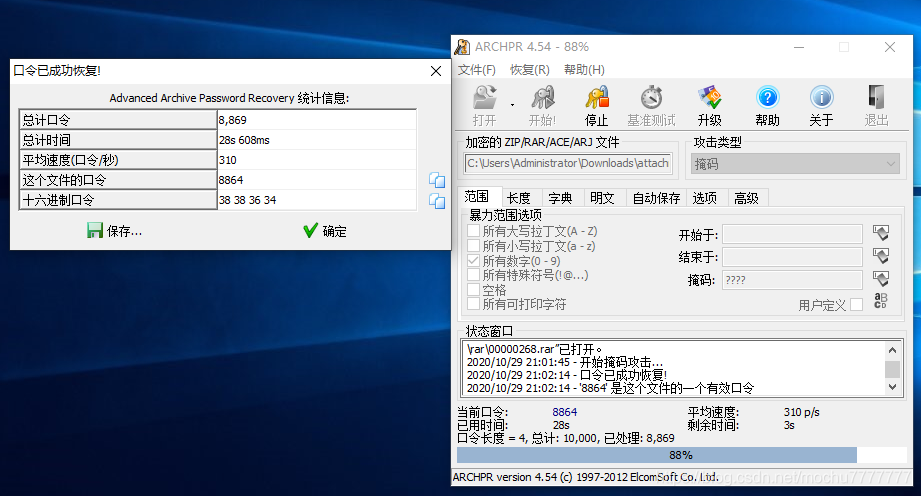Click log line '8864' 是这个文件的一个有效口令
The image size is (921, 496).
tap(610, 388)
